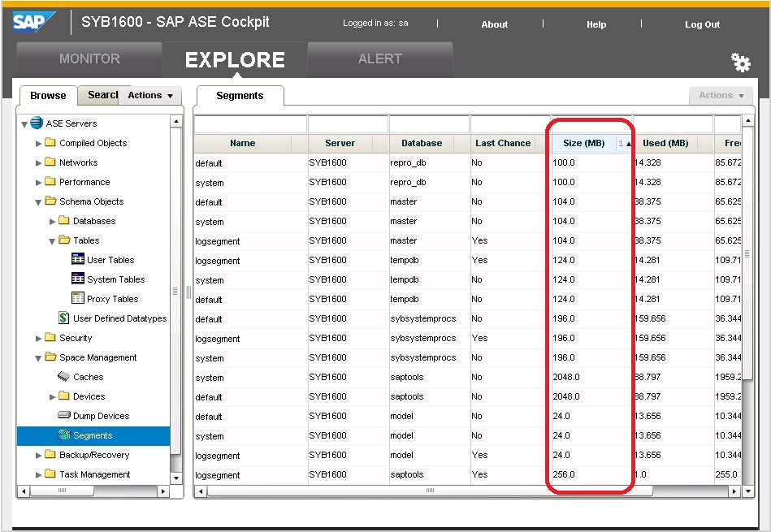Click the Name column filter field
Image resolution: width=771 pixels, height=532 pixels.
click(x=250, y=124)
